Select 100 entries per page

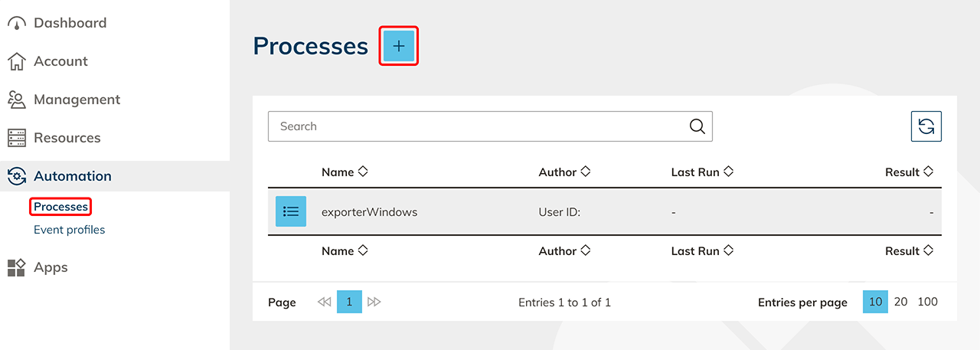click(927, 302)
